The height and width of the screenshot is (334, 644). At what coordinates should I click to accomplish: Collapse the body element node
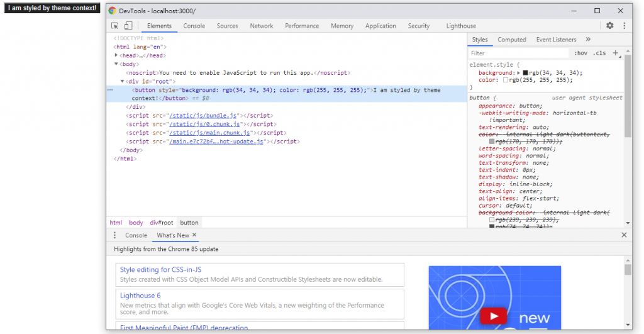[x=116, y=64]
